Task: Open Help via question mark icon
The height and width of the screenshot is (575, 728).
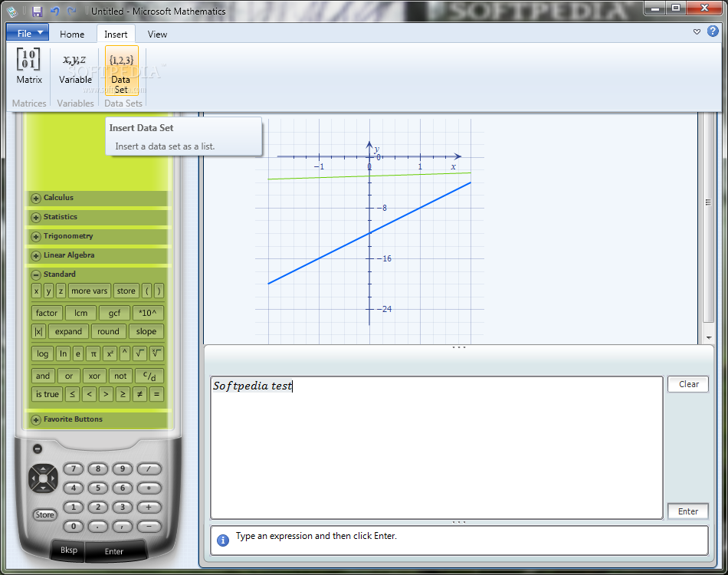Action: click(713, 31)
